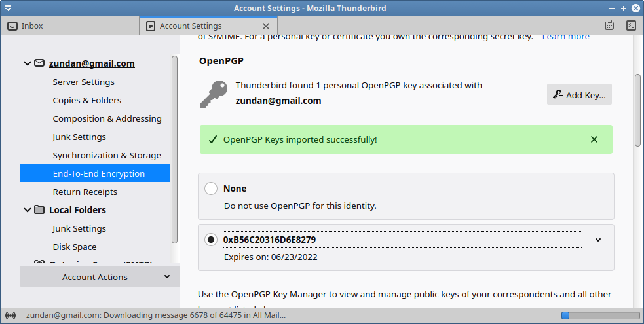The width and height of the screenshot is (644, 324).
Task: Open Synchronization & Storage settings
Action: point(107,155)
